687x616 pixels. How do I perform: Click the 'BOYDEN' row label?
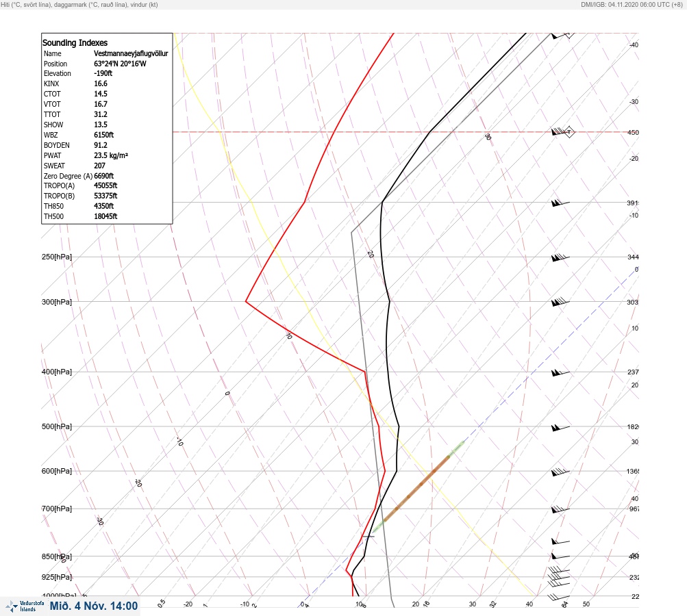coord(57,145)
